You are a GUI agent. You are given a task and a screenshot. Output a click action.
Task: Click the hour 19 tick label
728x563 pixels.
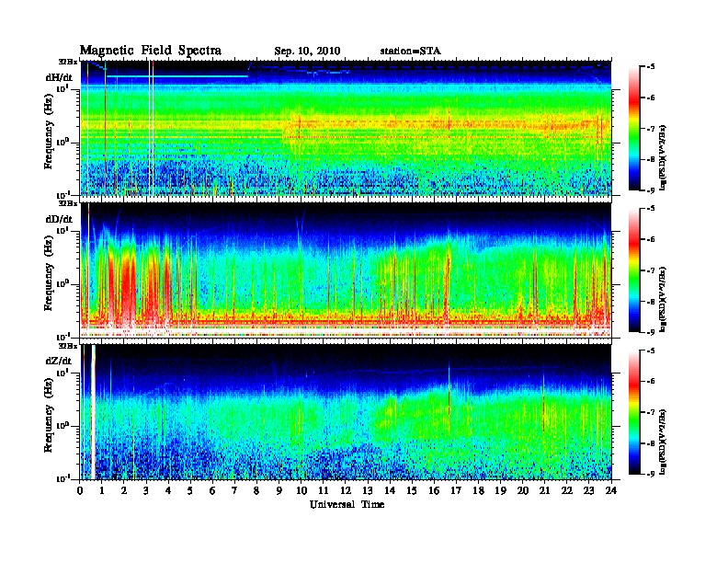500,491
